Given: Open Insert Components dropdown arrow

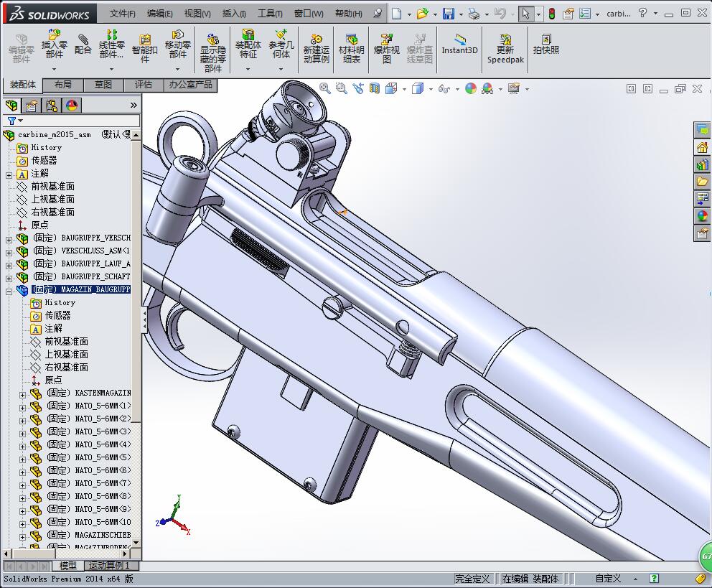Looking at the screenshot, I should [54, 69].
